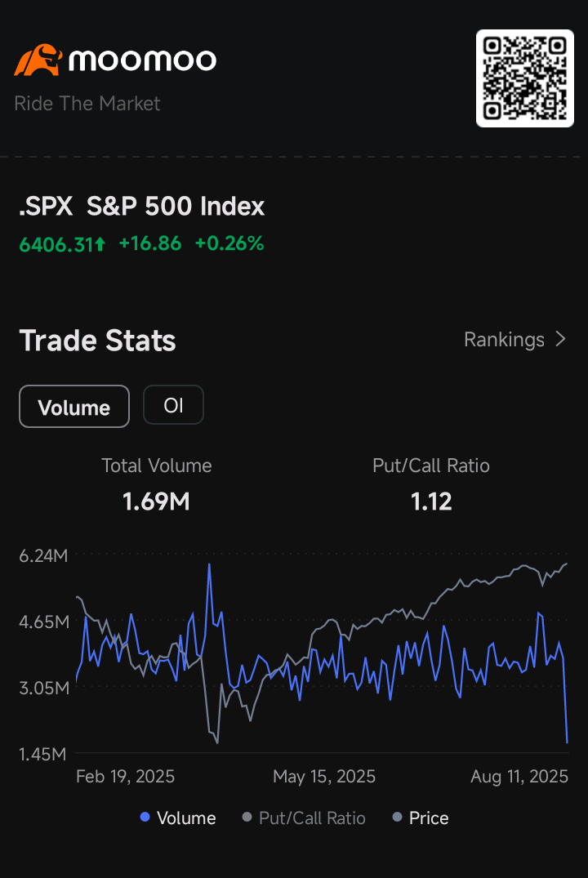Click the Price legend label
Viewport: 588px width, 878px height.
(429, 818)
